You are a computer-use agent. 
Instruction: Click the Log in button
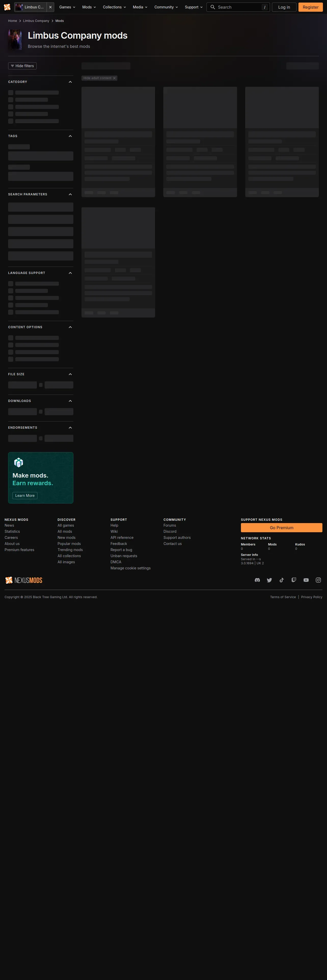(x=284, y=7)
